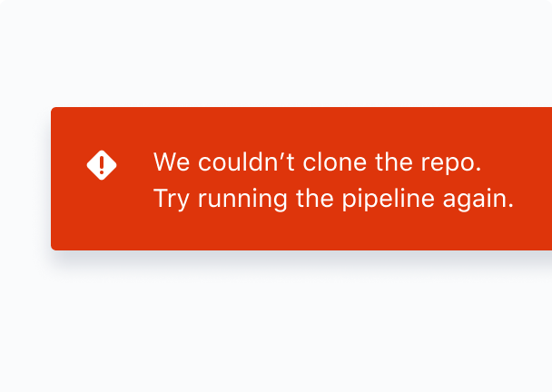Click the "We couldn't clone the repo." message
Image resolution: width=552 pixels, height=392 pixels.
[x=317, y=162]
